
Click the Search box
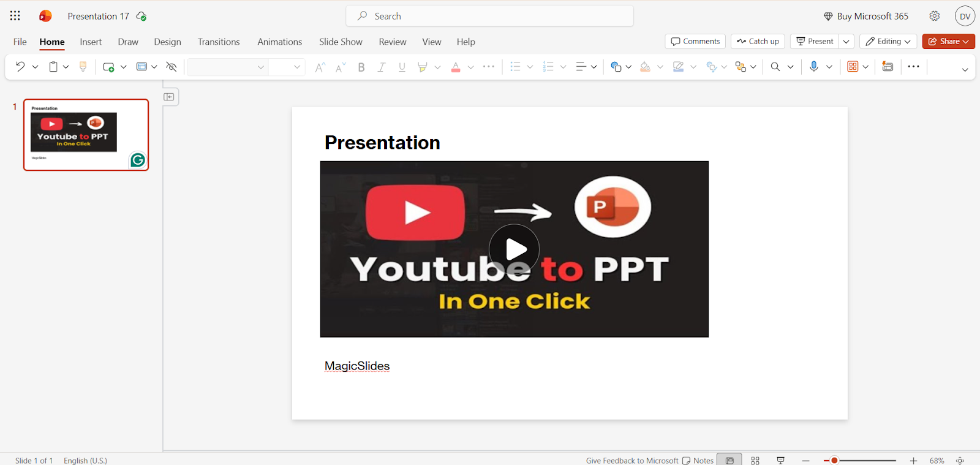pyautogui.click(x=490, y=16)
